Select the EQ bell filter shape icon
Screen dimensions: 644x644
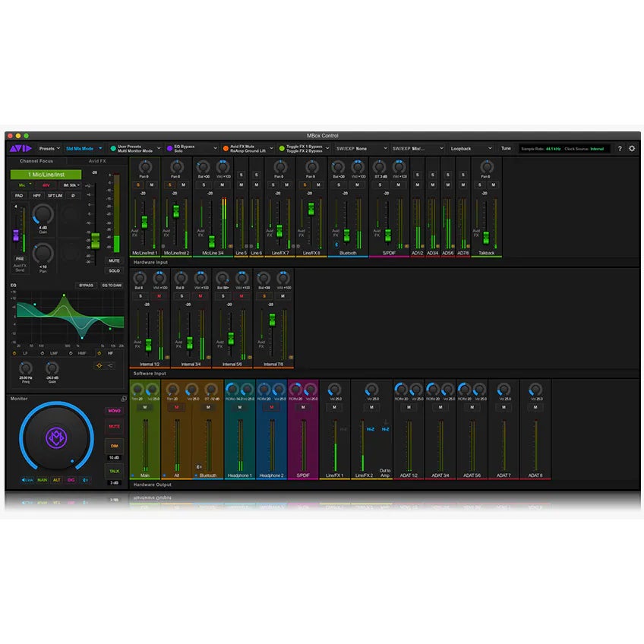(99, 365)
